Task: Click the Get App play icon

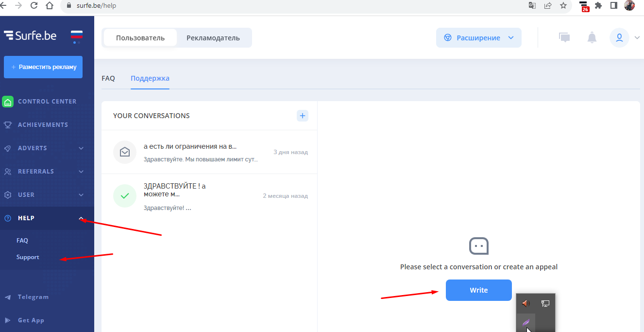Action: pyautogui.click(x=8, y=320)
